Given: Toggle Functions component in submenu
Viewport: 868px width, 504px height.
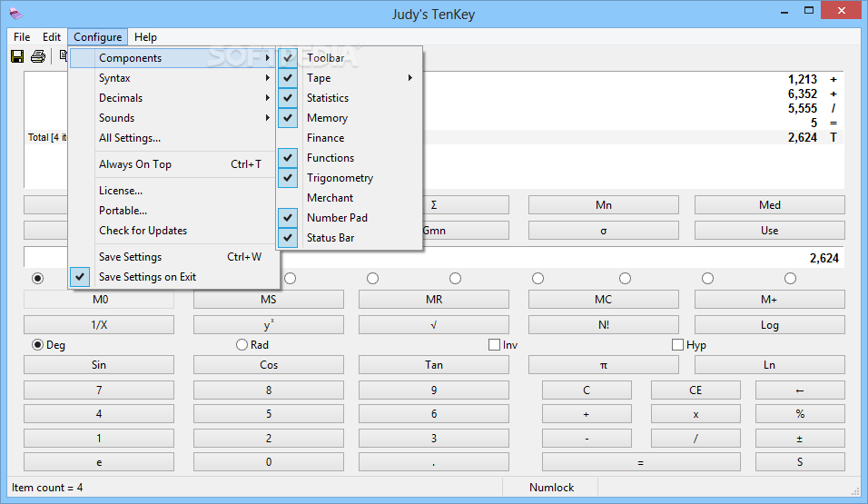Looking at the screenshot, I should [x=350, y=158].
